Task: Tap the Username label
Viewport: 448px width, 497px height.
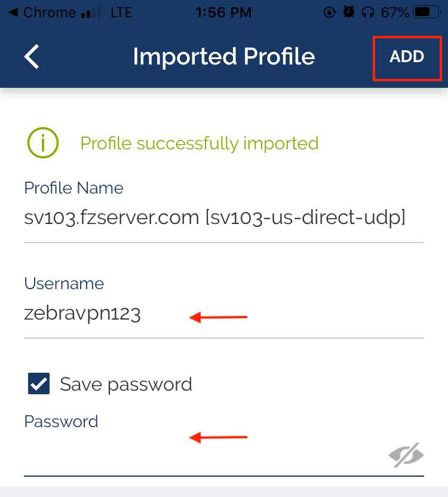Action: 64,283
